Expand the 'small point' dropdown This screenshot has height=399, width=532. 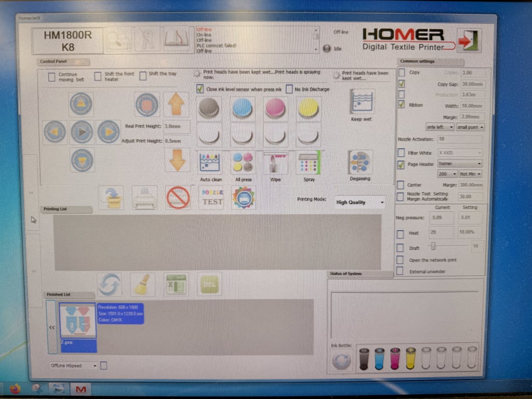click(x=470, y=127)
